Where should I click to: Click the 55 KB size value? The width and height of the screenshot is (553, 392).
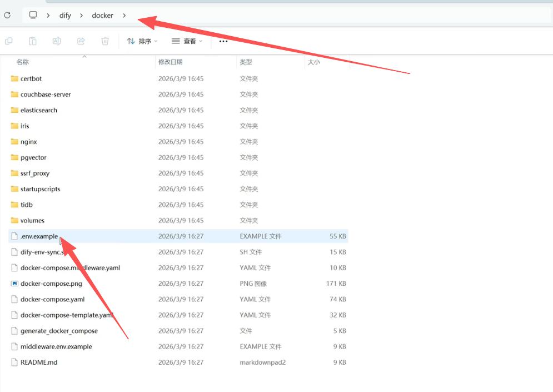click(x=338, y=236)
